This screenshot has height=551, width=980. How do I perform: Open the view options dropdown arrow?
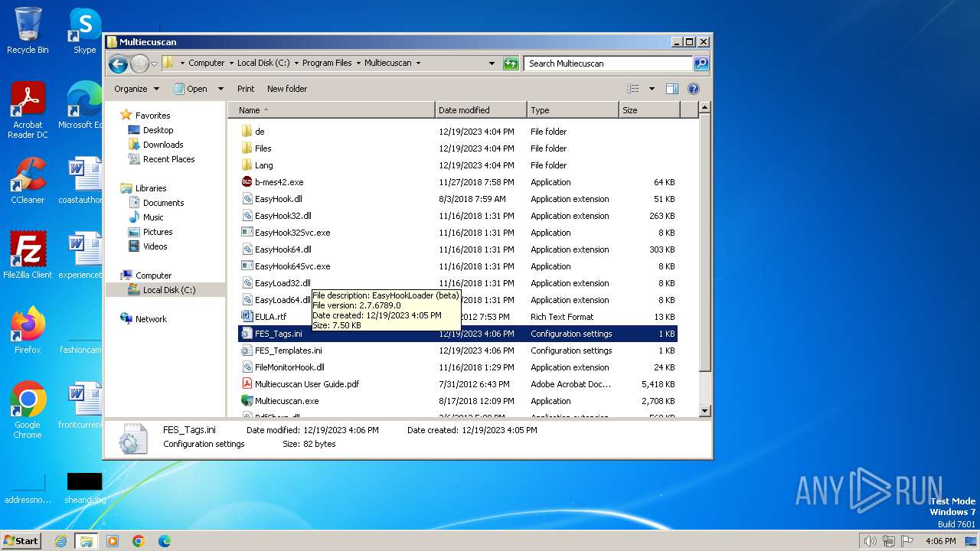pos(652,89)
